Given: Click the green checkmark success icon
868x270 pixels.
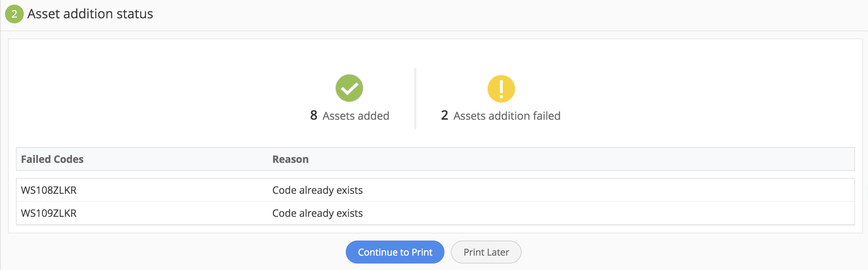Looking at the screenshot, I should (x=349, y=88).
